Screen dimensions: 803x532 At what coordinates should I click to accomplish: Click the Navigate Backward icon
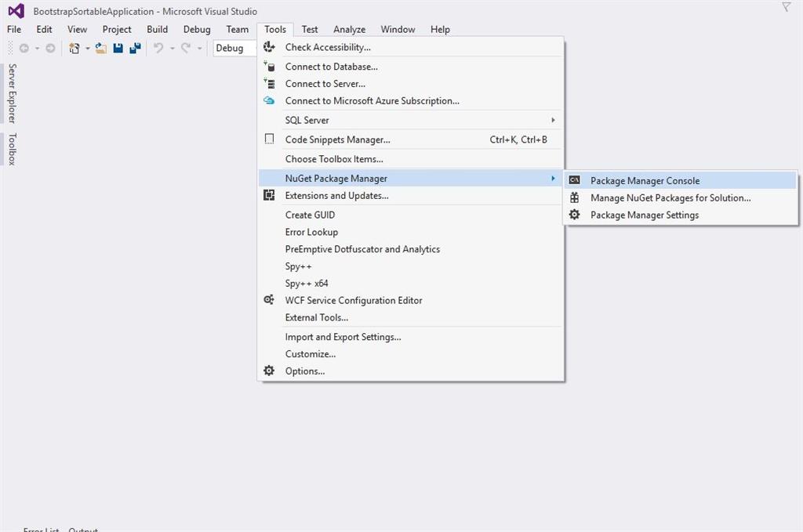pyautogui.click(x=24, y=48)
